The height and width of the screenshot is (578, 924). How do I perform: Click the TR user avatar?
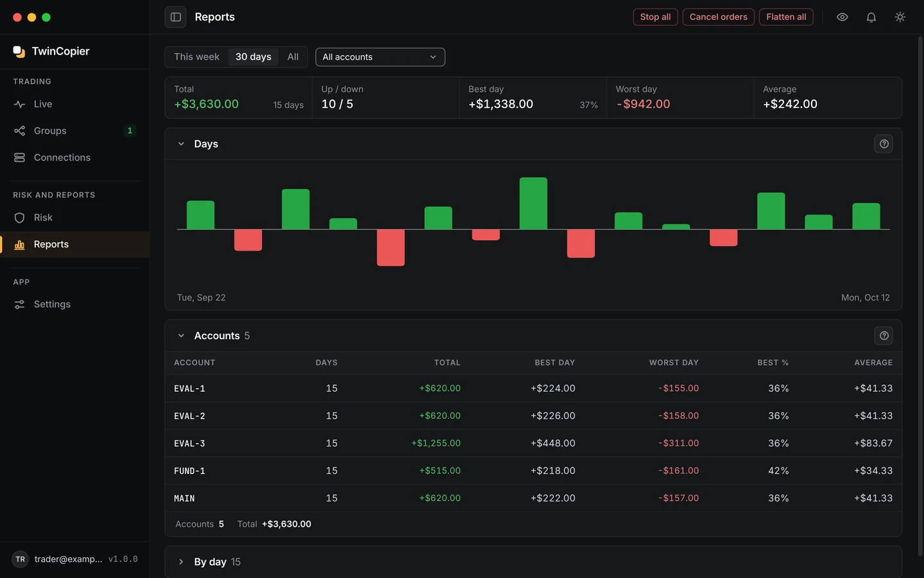[x=21, y=559]
